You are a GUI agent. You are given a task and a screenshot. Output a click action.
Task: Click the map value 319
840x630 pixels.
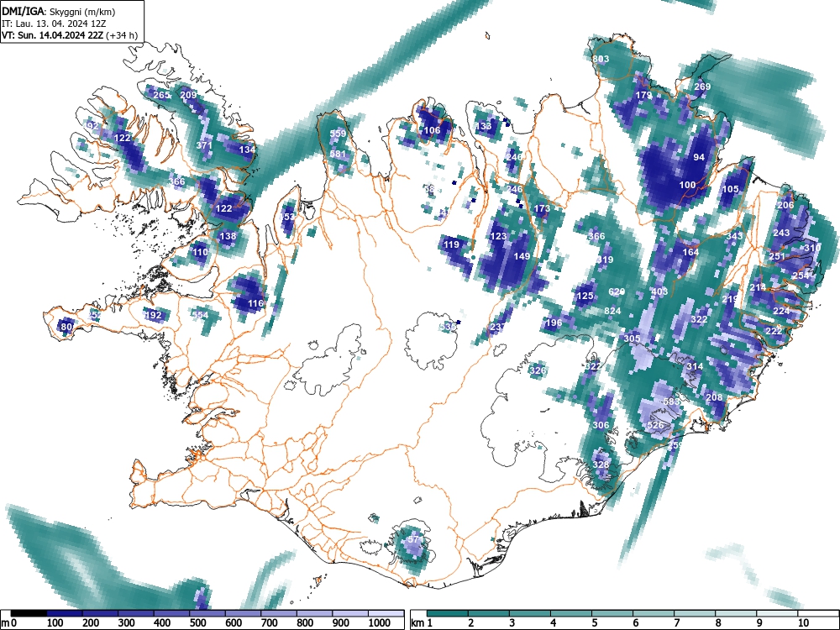(605, 260)
